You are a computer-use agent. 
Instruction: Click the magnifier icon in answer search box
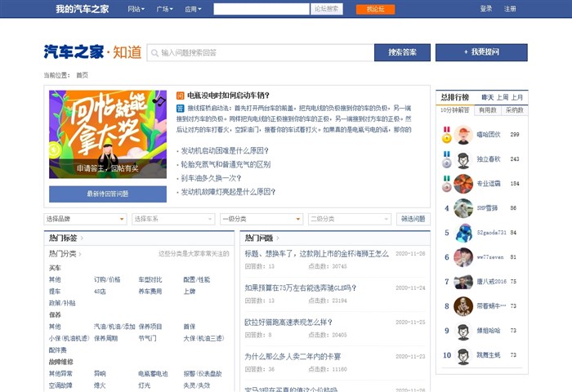pyautogui.click(x=154, y=53)
